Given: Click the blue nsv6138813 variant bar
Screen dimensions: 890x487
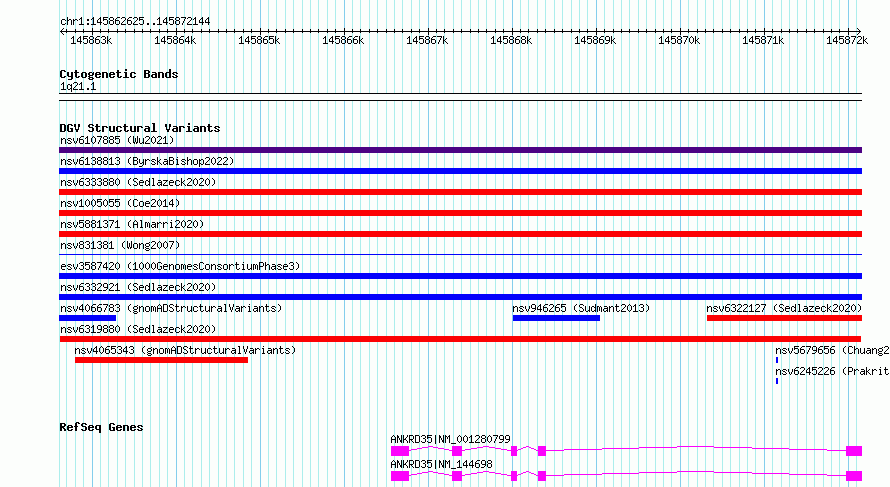Looking at the screenshot, I should tap(460, 171).
